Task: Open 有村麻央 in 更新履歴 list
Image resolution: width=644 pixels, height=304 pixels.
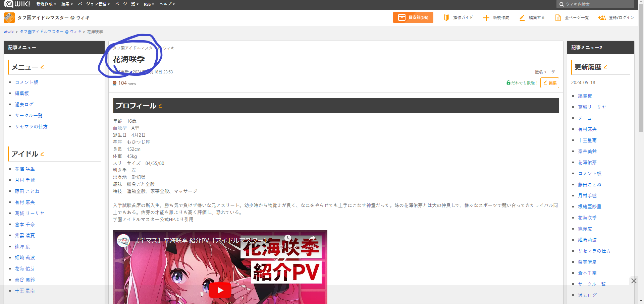Action: tap(587, 129)
